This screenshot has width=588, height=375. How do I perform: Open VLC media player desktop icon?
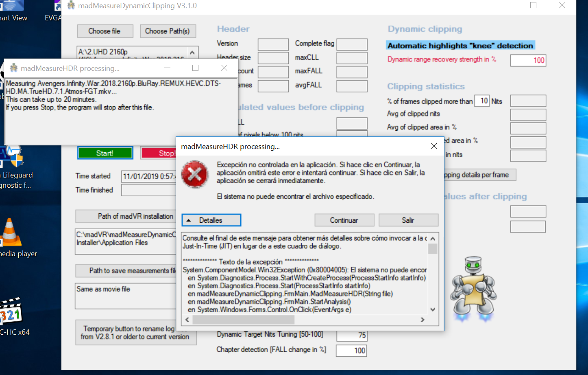click(x=11, y=232)
